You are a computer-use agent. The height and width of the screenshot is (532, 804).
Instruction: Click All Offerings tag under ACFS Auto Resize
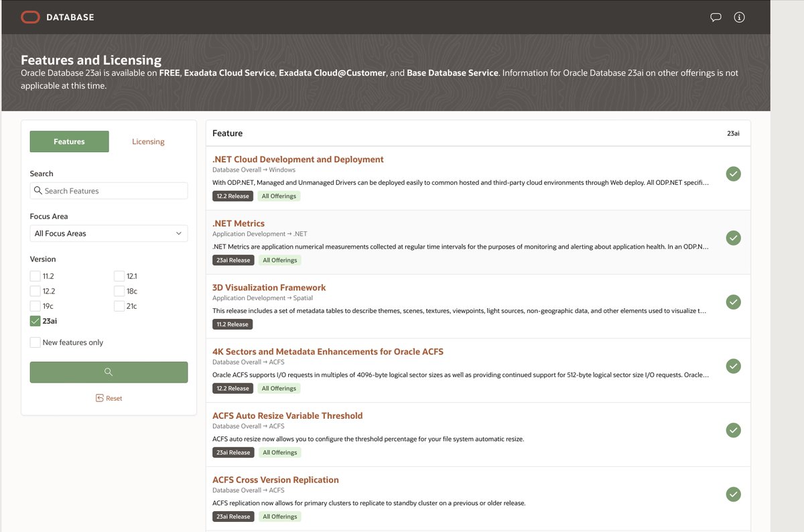(x=280, y=452)
